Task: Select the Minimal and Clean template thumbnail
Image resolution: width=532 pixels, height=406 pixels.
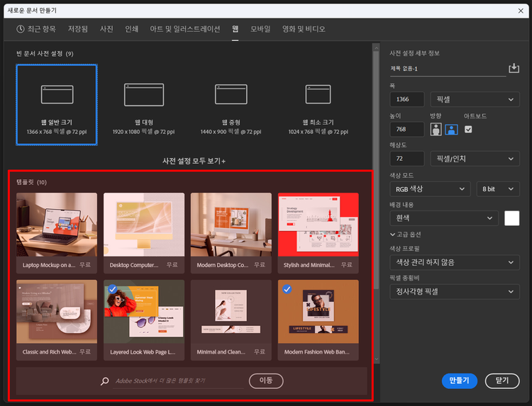Action: click(x=231, y=312)
